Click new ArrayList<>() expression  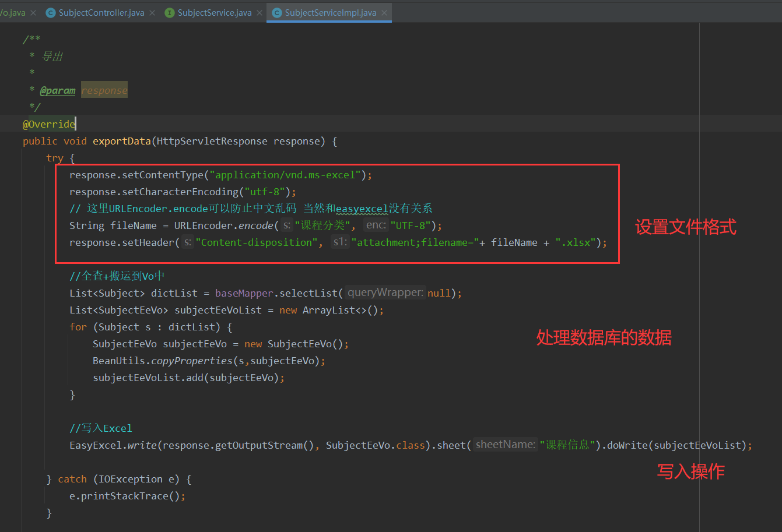click(329, 310)
